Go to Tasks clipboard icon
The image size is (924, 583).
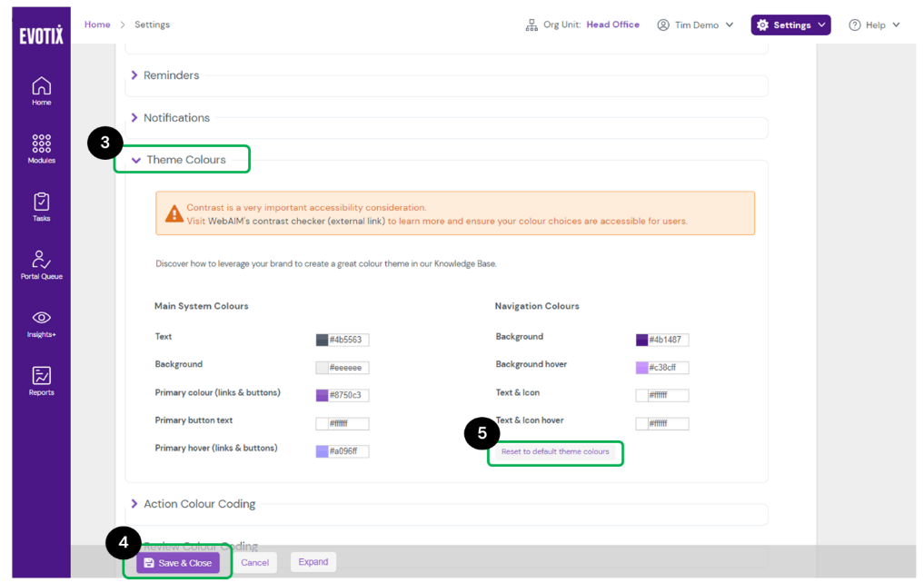(41, 203)
